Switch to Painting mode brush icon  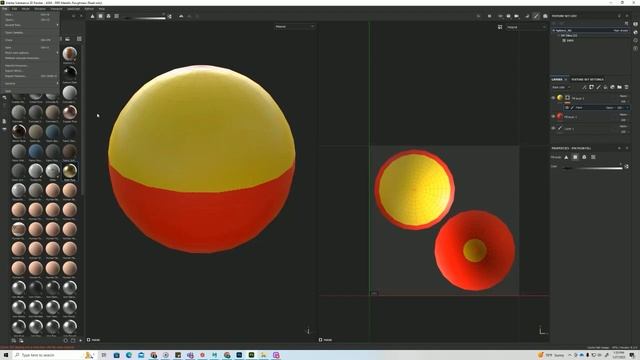coord(536,16)
